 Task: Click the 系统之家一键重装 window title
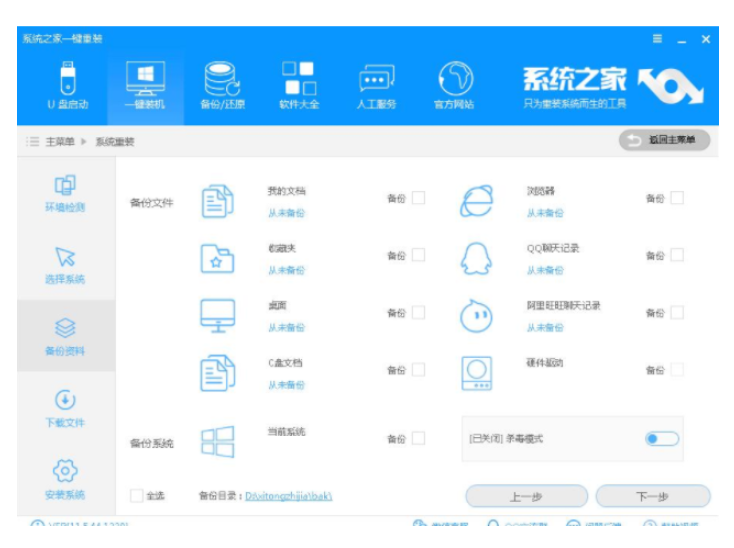63,39
